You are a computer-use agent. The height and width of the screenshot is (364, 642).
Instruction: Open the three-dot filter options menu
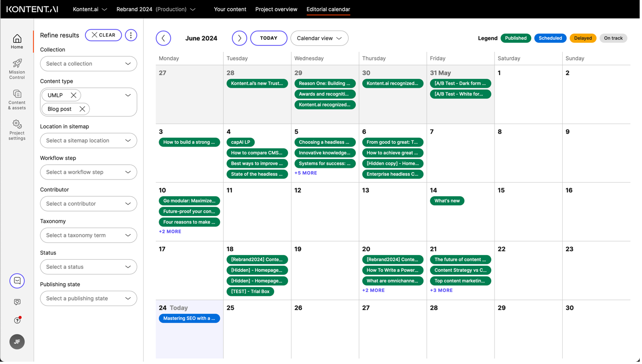pyautogui.click(x=131, y=35)
